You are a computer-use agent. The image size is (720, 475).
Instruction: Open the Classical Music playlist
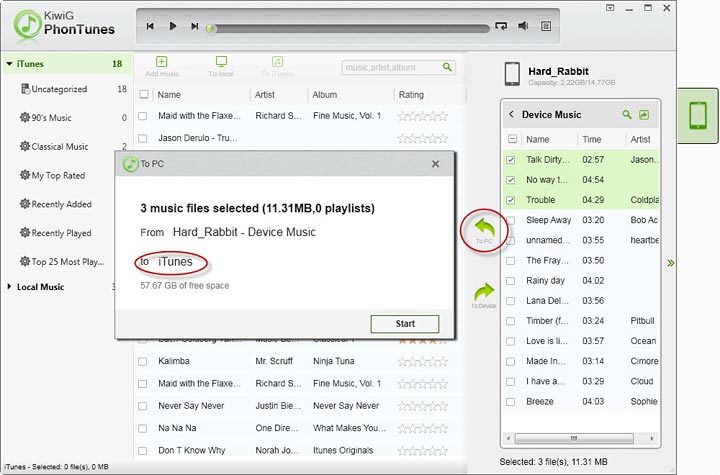pos(59,147)
